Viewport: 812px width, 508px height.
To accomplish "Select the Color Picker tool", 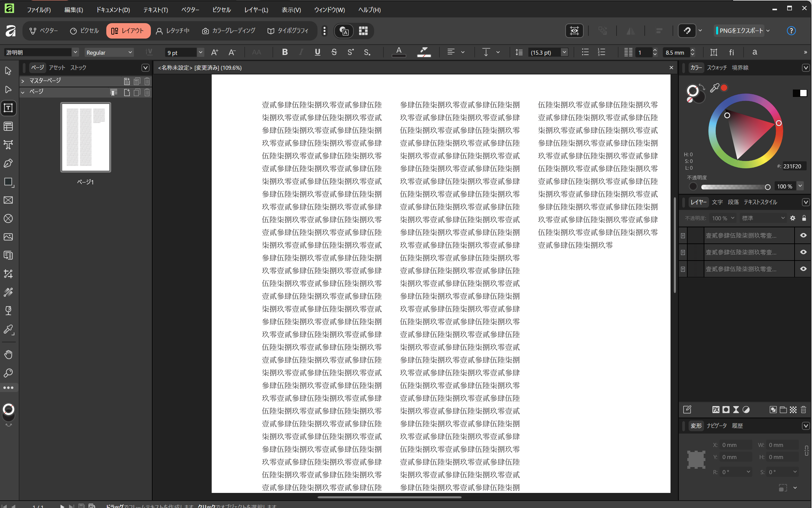I will [8, 330].
